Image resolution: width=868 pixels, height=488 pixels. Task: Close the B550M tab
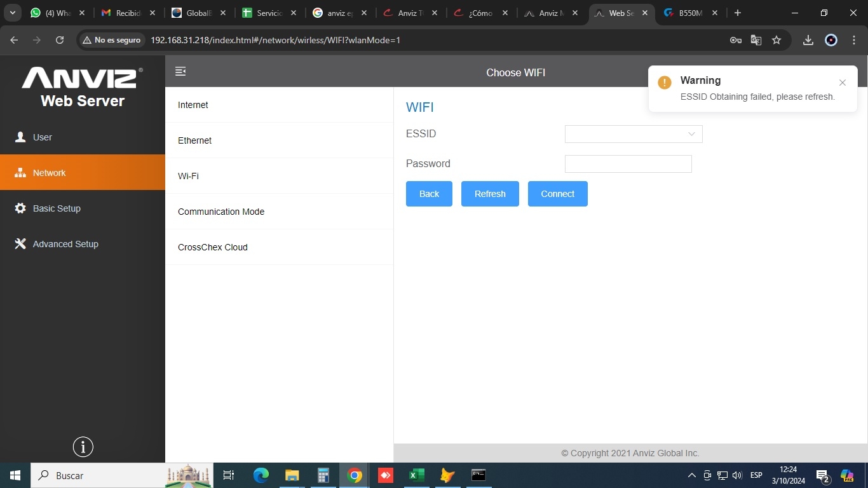click(715, 13)
